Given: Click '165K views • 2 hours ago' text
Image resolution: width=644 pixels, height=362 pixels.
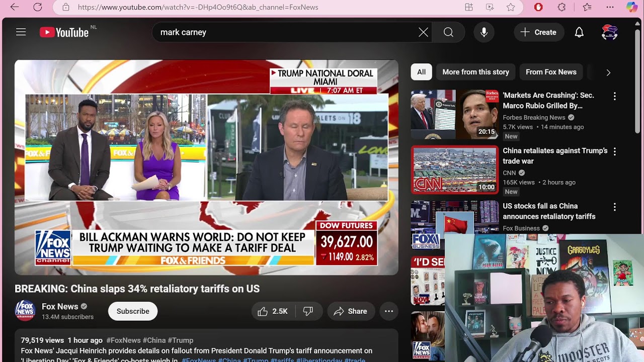Looking at the screenshot, I should coord(539,182).
